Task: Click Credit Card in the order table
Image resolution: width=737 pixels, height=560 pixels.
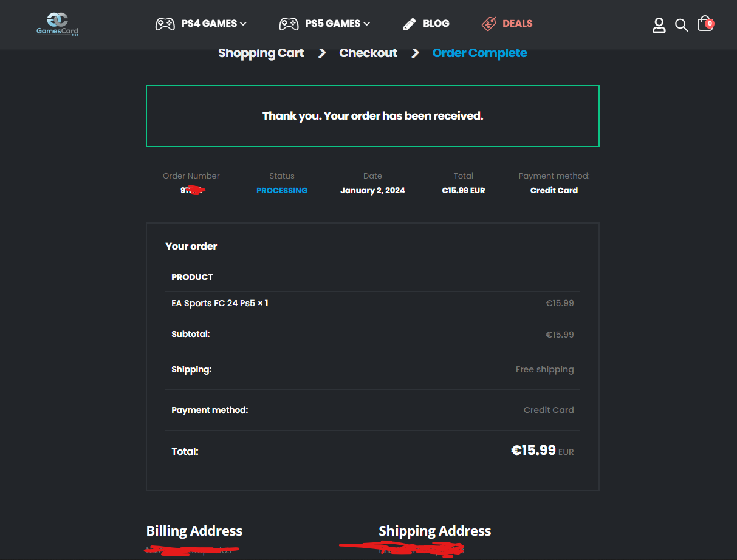Action: [549, 410]
